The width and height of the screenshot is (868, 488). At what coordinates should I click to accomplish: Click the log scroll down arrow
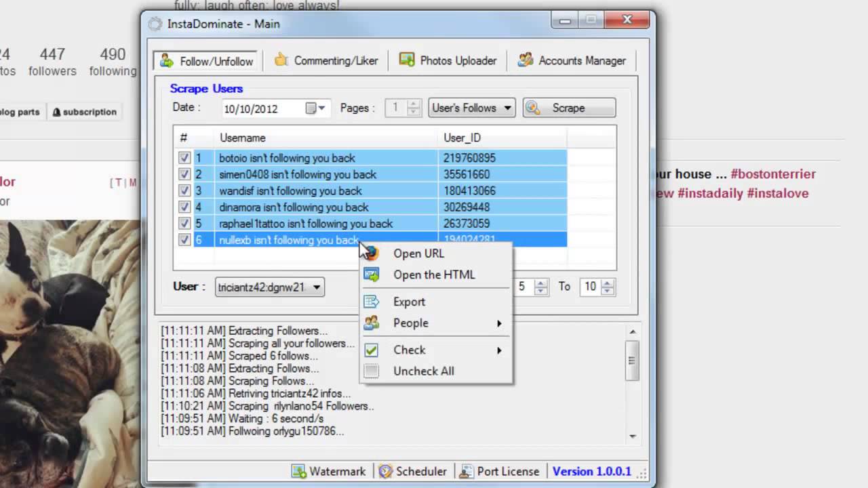coord(632,436)
